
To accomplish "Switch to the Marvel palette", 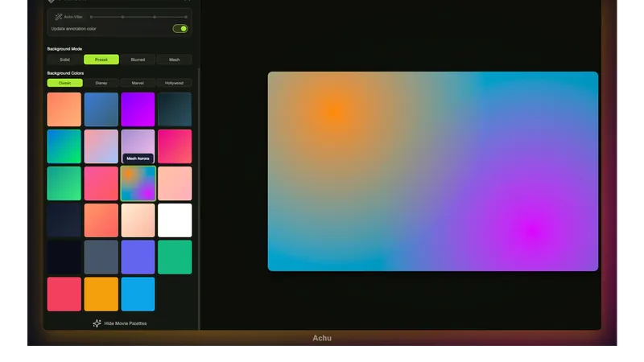I will (x=138, y=83).
